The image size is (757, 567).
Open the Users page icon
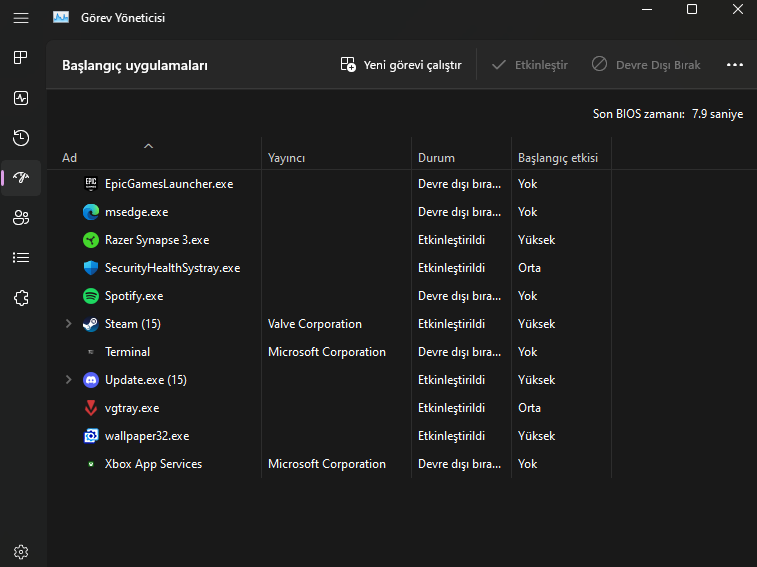(x=20, y=218)
